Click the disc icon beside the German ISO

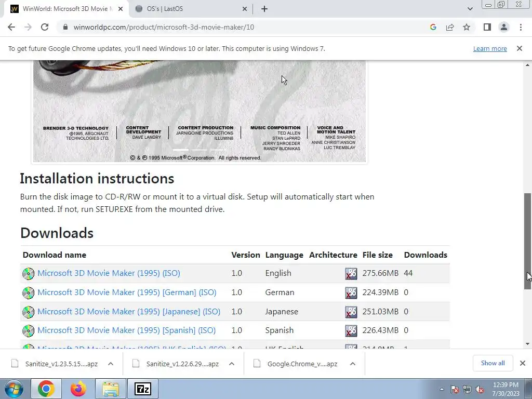[28, 292]
